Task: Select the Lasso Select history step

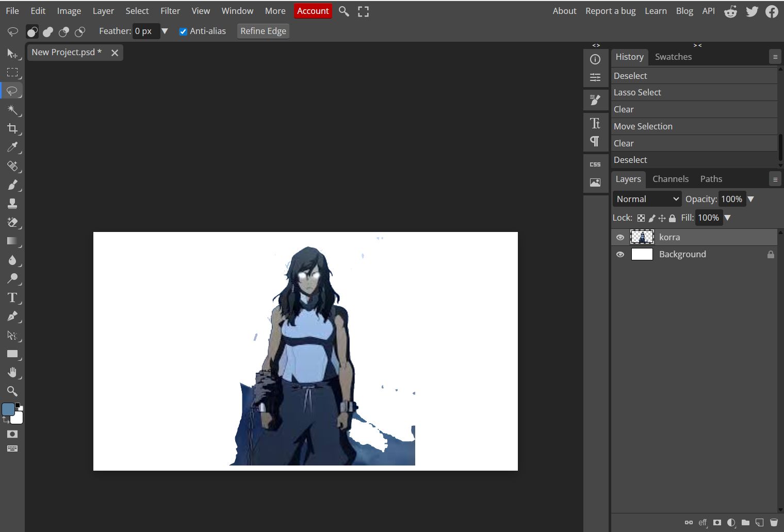Action: click(638, 92)
